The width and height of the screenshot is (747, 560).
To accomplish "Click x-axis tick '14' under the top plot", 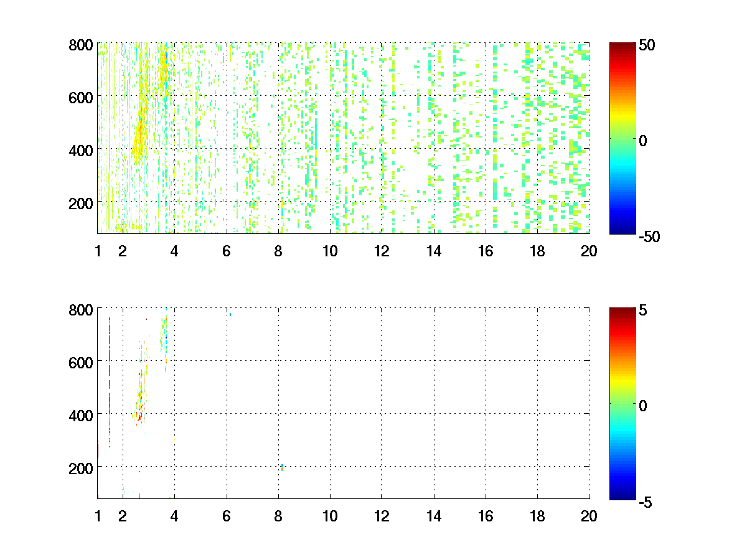I will 434,251.
